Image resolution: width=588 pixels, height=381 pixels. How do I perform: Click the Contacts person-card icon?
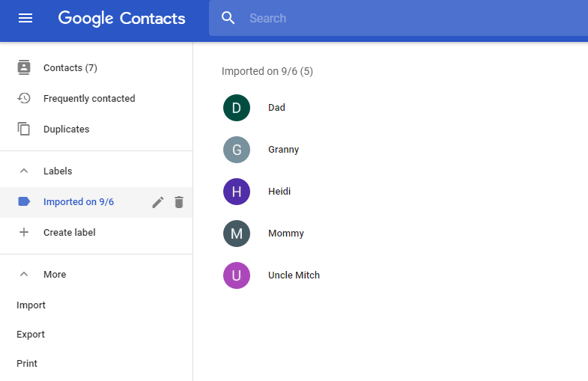24,67
